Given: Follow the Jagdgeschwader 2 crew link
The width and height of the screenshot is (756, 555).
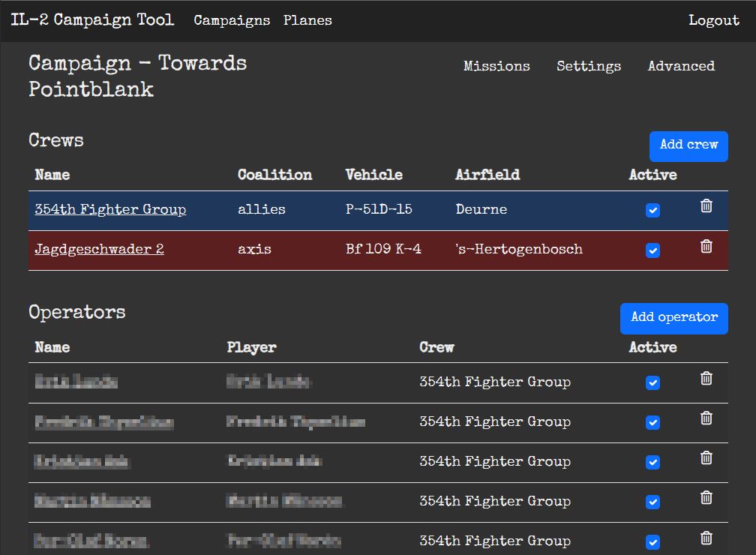Looking at the screenshot, I should pyautogui.click(x=99, y=250).
